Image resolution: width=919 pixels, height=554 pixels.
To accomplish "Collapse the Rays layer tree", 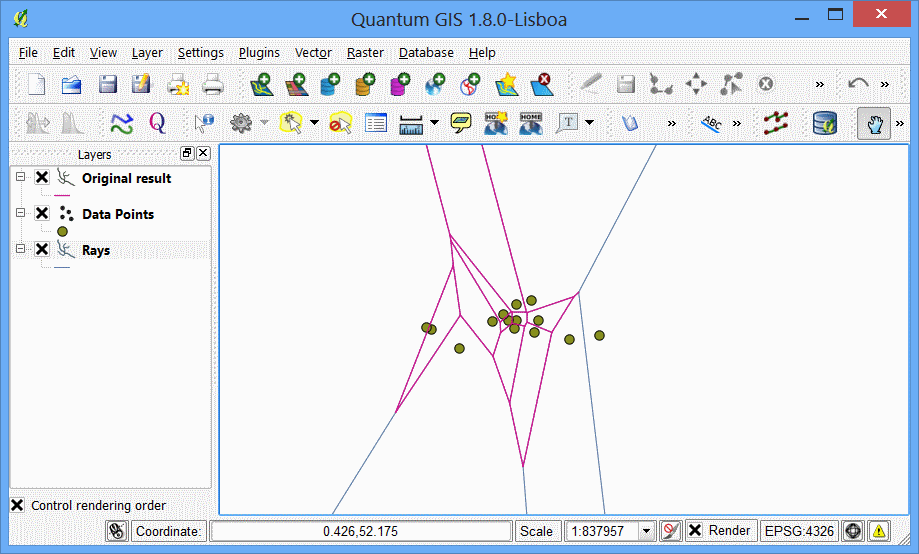I will (21, 249).
